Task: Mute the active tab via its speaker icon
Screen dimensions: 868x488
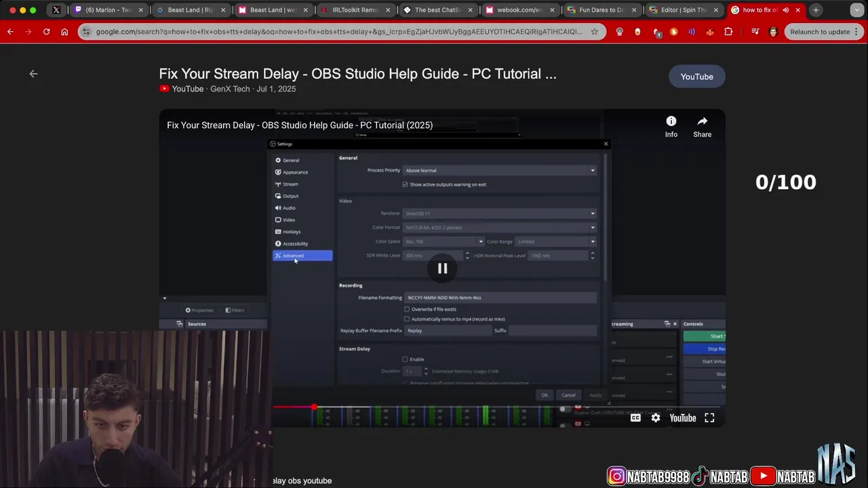Action: point(786,10)
